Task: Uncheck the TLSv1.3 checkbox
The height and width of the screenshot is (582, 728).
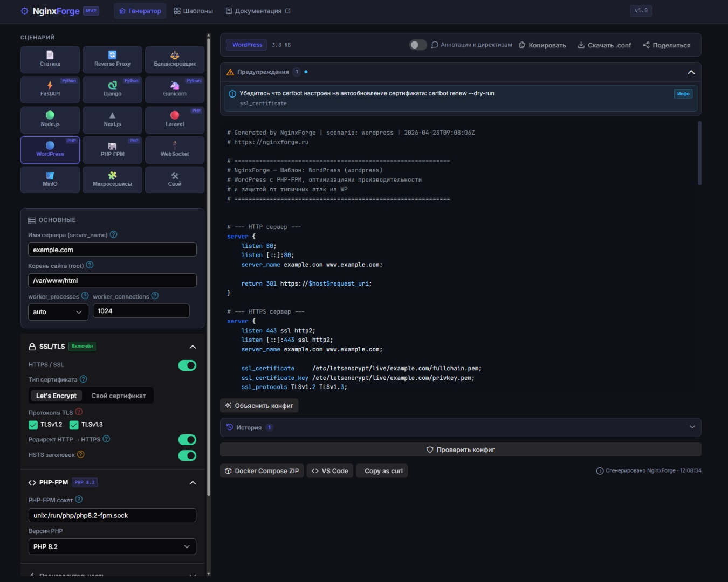Action: point(74,425)
